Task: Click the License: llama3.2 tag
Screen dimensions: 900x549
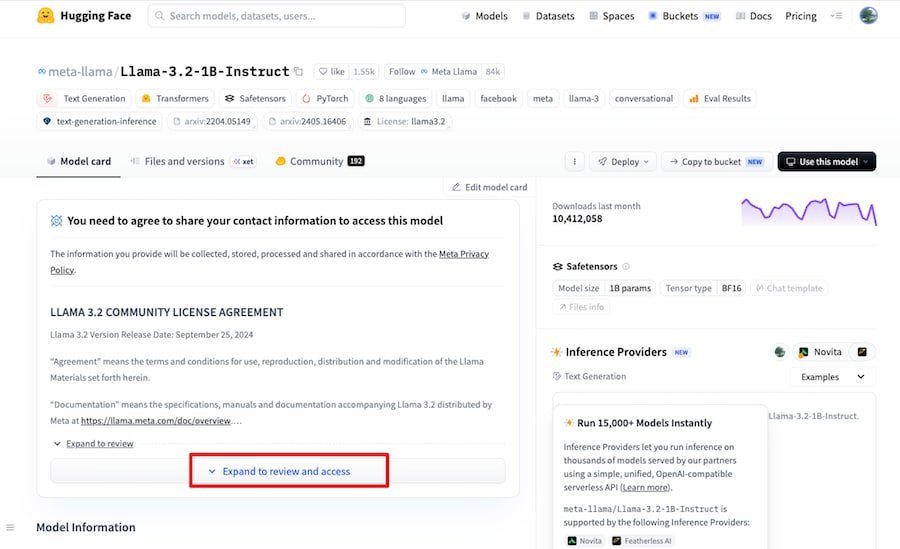Action: pyautogui.click(x=405, y=121)
